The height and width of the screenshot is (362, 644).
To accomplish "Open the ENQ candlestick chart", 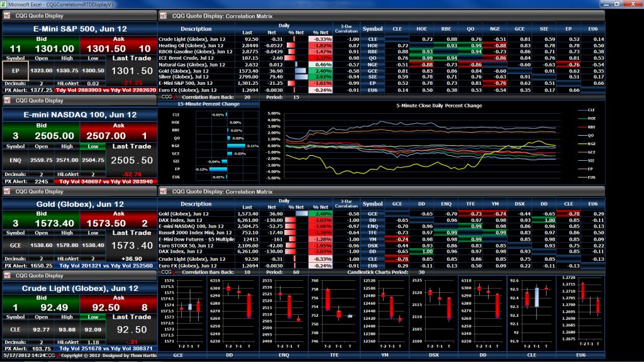I will tap(284, 313).
